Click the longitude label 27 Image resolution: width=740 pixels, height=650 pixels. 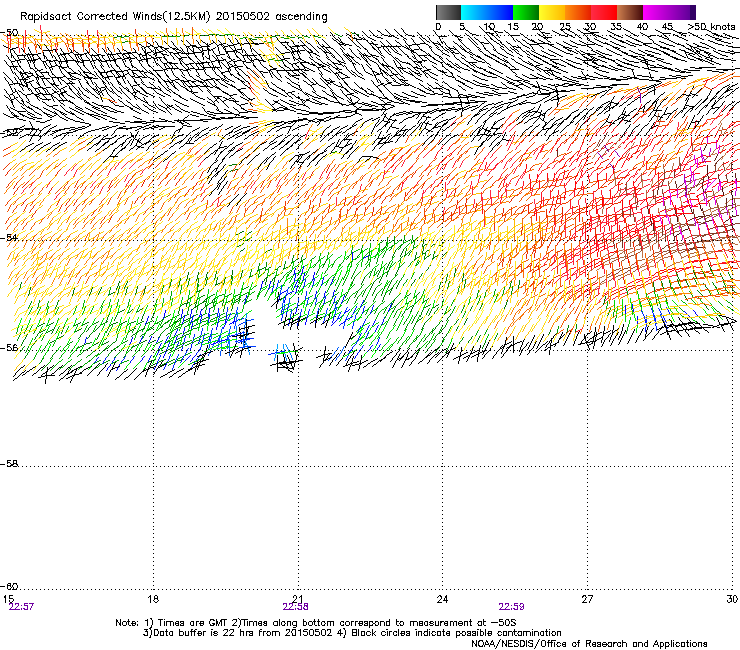pyautogui.click(x=587, y=599)
